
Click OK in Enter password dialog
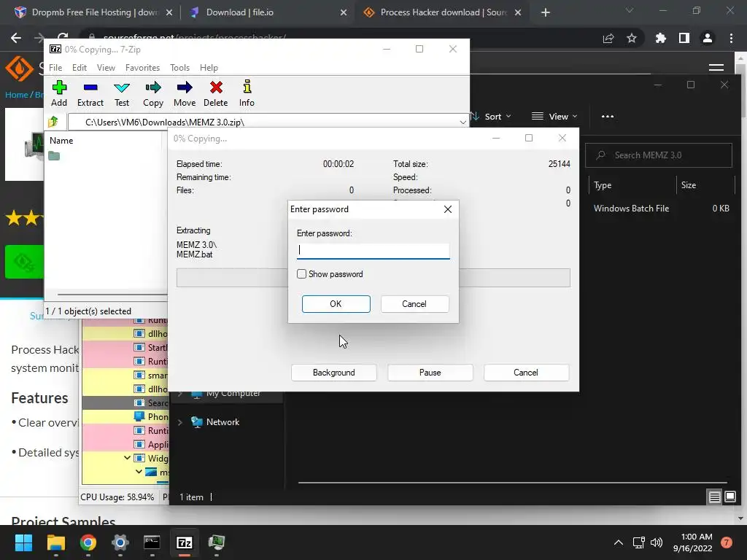[x=336, y=304]
